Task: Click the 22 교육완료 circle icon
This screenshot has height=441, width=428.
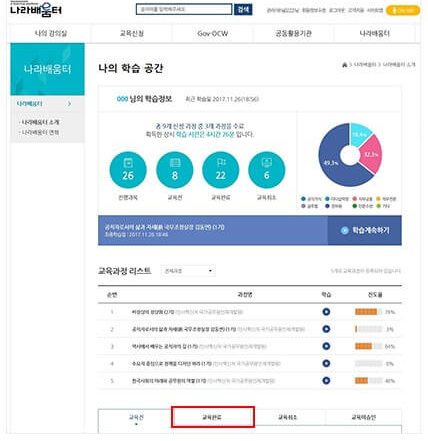Action: (x=221, y=170)
